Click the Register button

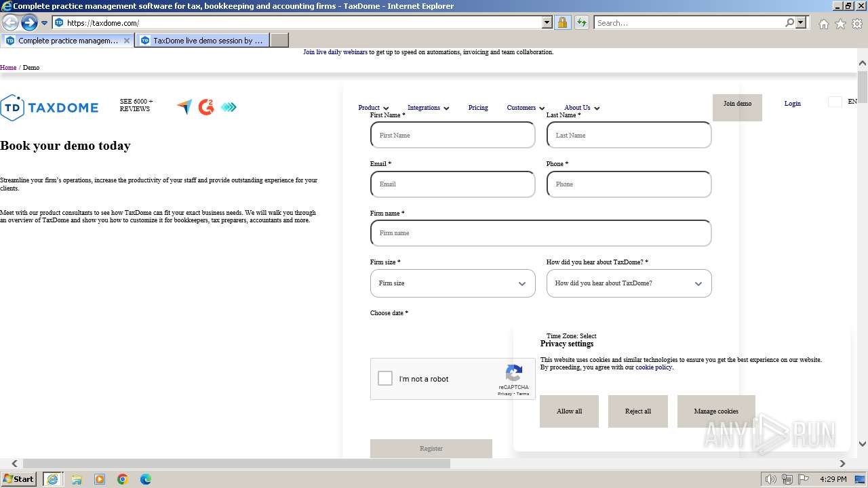coord(431,448)
